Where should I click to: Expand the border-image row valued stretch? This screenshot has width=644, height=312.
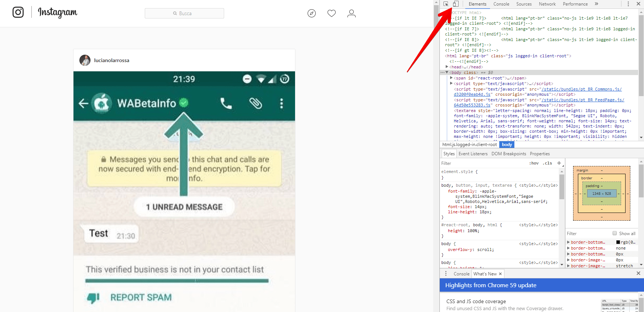569,266
